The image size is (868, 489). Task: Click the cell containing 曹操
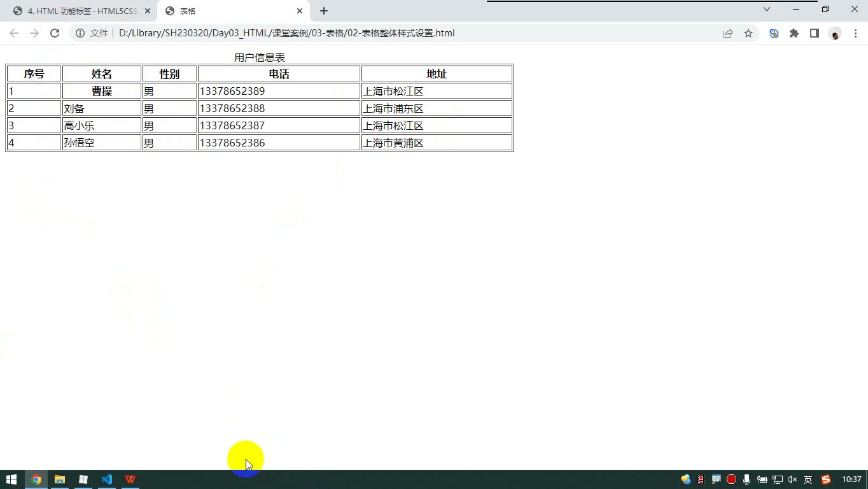click(102, 91)
